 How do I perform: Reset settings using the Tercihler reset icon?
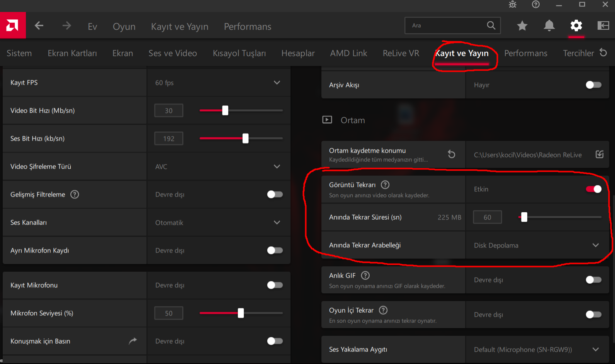603,52
